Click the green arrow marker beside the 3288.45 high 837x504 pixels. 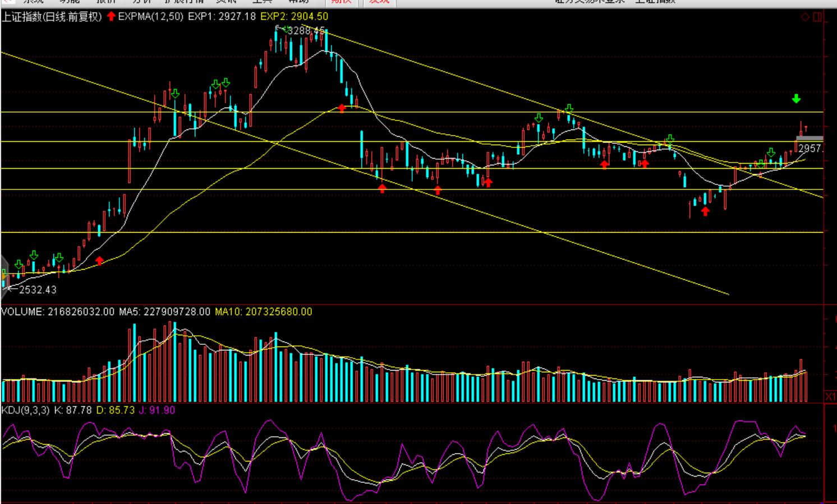tap(286, 30)
